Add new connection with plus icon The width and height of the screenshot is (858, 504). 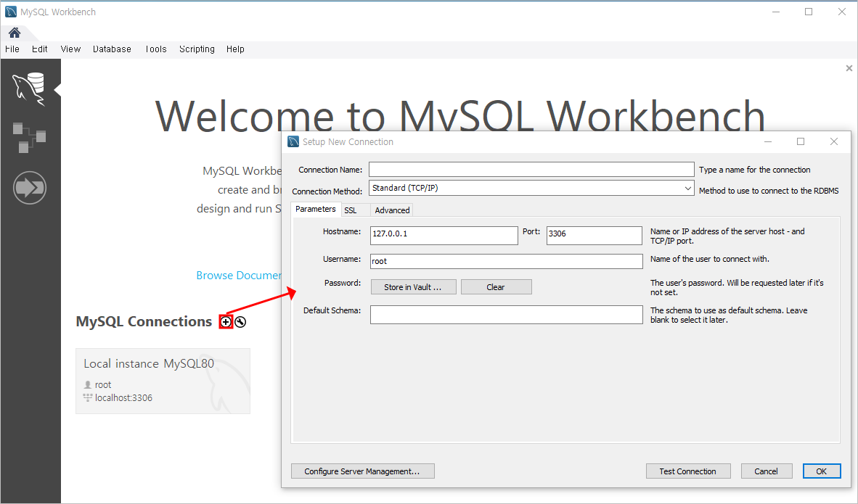pos(226,322)
